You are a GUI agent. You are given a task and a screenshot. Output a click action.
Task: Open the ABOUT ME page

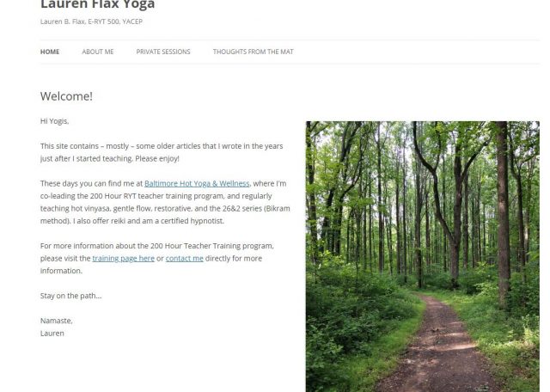click(x=98, y=52)
